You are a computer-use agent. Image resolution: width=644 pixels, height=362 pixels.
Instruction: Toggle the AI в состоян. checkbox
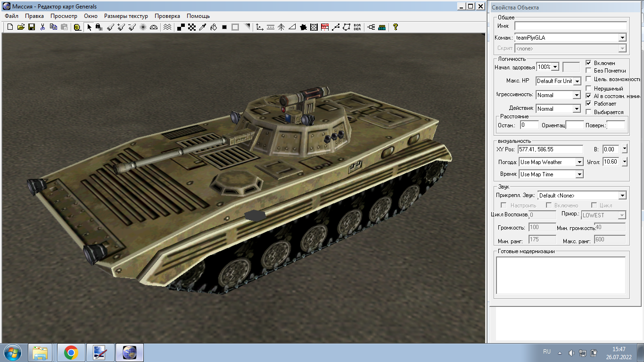(x=588, y=96)
